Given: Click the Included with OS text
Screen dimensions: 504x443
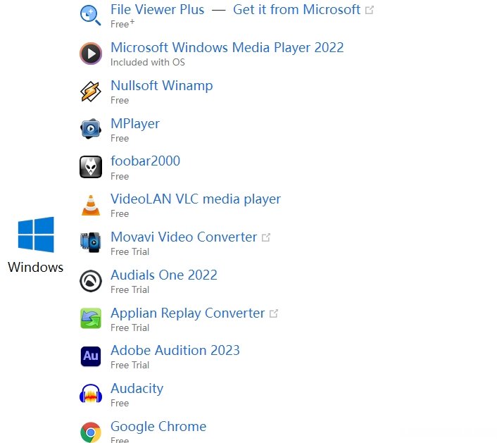Looking at the screenshot, I should pyautogui.click(x=148, y=62).
